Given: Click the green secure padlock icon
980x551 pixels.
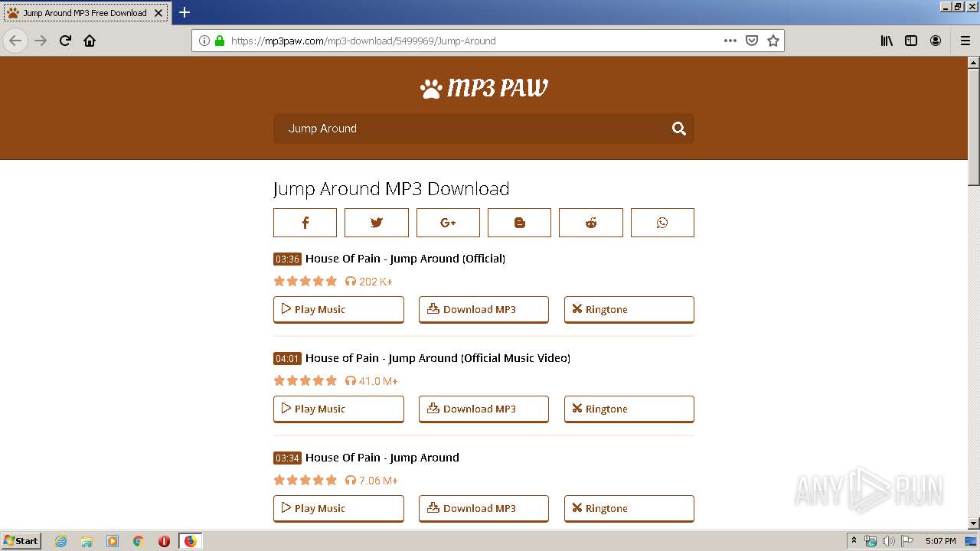Looking at the screenshot, I should [220, 41].
